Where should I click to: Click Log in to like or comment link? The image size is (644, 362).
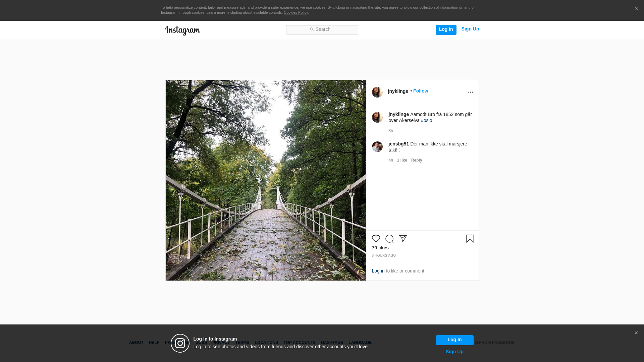378,271
